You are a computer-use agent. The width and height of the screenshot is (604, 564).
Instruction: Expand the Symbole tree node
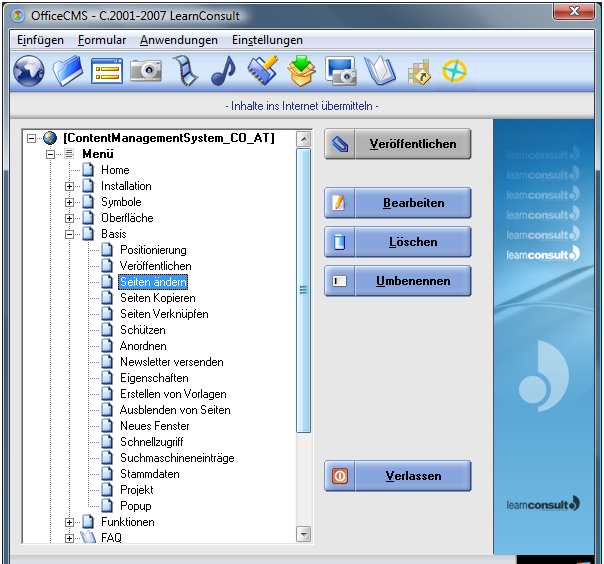[x=69, y=202]
